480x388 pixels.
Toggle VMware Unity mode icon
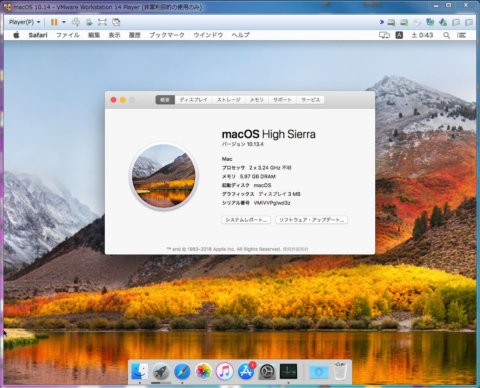116,22
